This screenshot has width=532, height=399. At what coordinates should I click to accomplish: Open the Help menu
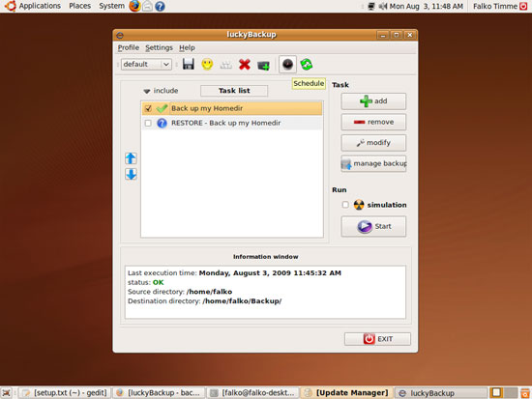pos(187,47)
